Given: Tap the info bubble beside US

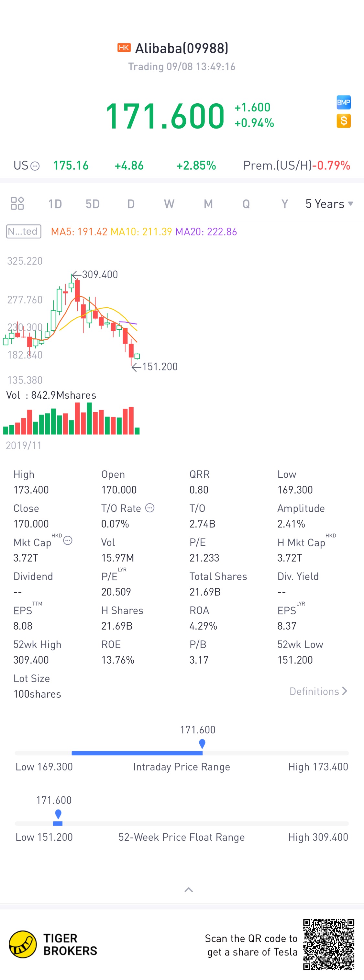Looking at the screenshot, I should coord(35,166).
